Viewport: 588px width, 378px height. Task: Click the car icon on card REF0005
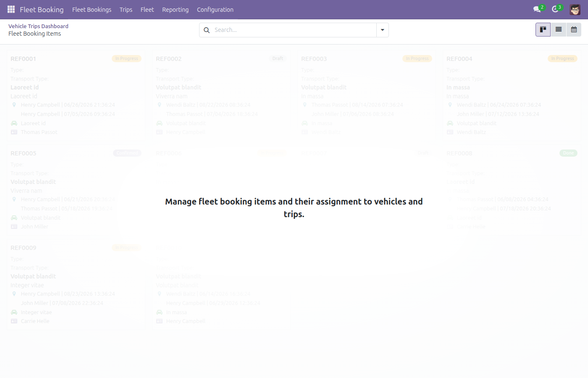tap(14, 218)
